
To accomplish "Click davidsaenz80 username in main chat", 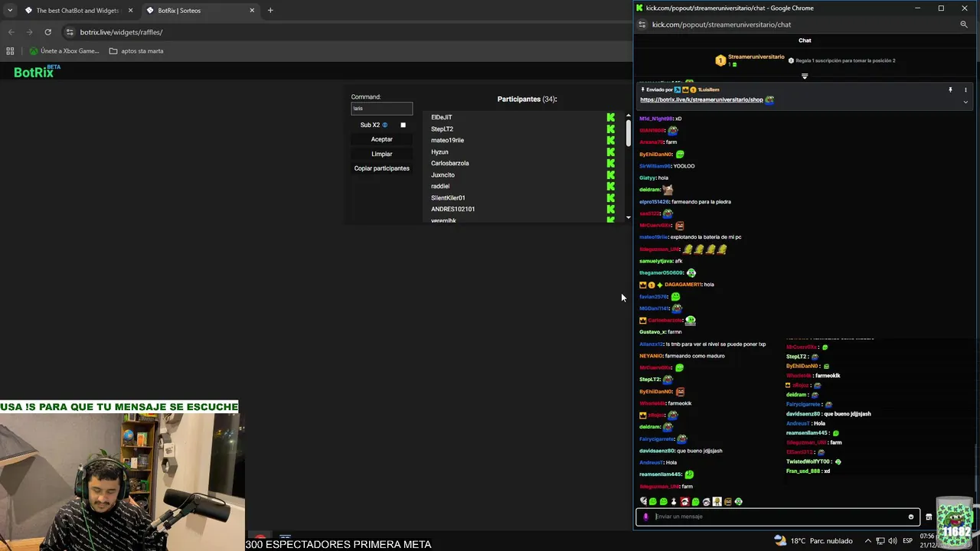I will point(657,451).
